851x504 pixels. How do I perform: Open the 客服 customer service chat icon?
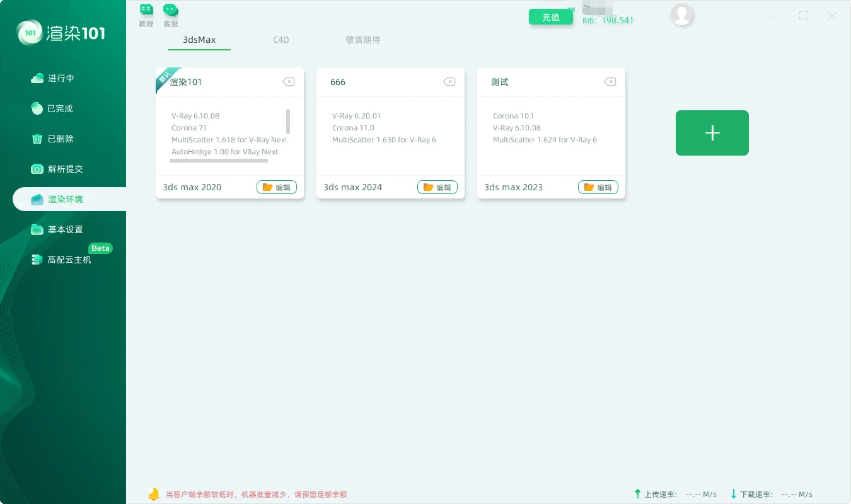pos(171,16)
